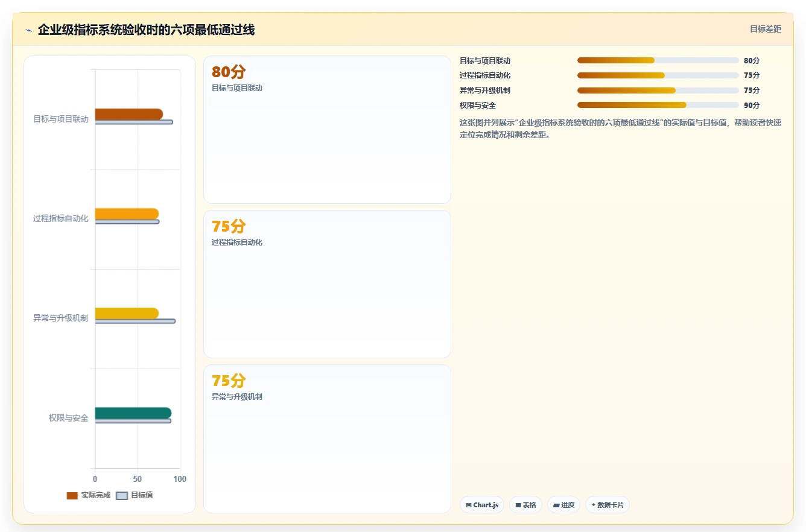The height and width of the screenshot is (532, 806).
Task: Select the 进度 tag chip
Action: pos(564,505)
